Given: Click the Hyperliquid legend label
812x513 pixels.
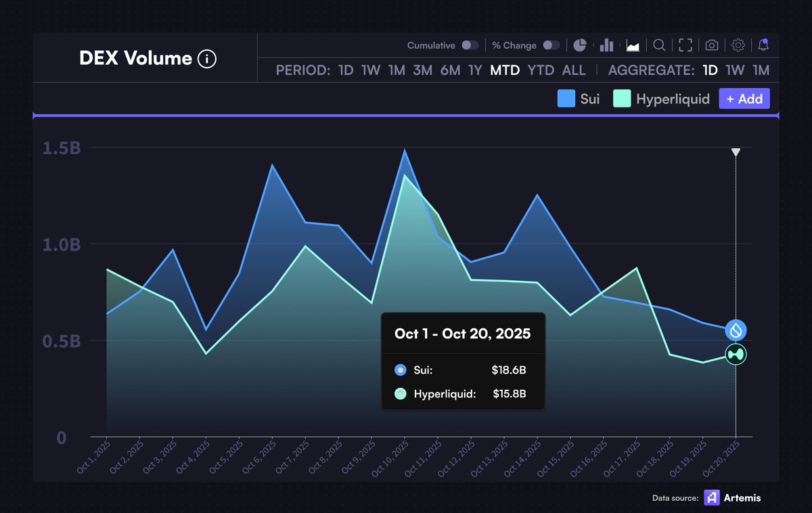Looking at the screenshot, I should coord(673,99).
